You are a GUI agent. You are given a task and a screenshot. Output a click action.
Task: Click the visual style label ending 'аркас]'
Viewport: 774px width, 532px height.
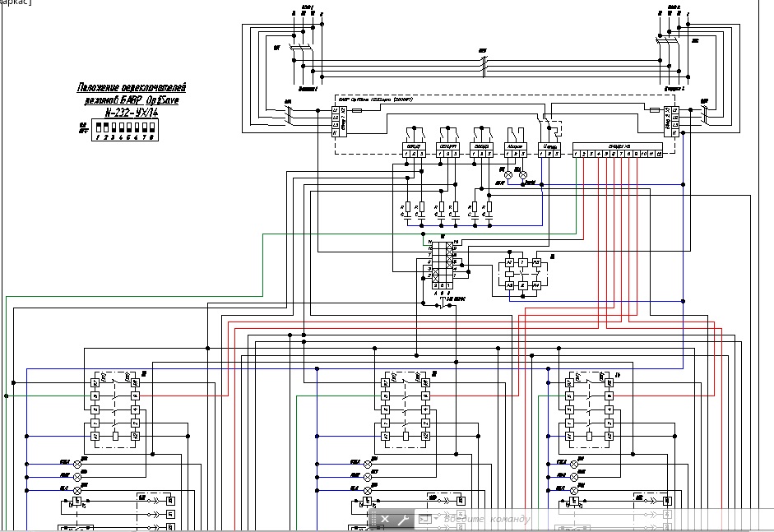16,2
